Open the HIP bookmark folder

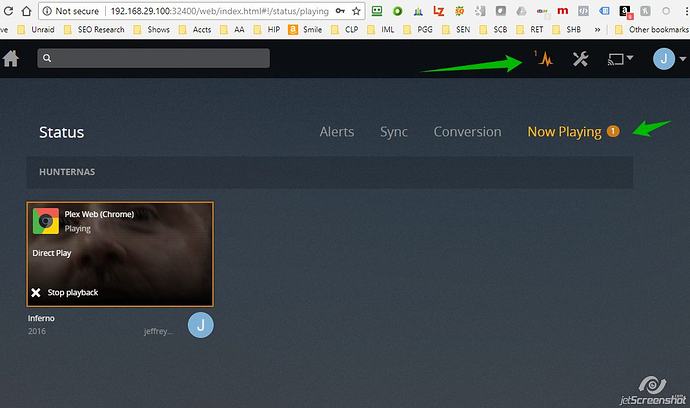coord(267,29)
